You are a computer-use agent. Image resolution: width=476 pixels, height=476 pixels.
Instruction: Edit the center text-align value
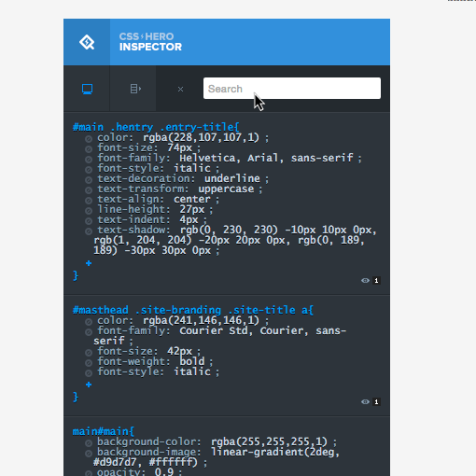pyautogui.click(x=192, y=199)
